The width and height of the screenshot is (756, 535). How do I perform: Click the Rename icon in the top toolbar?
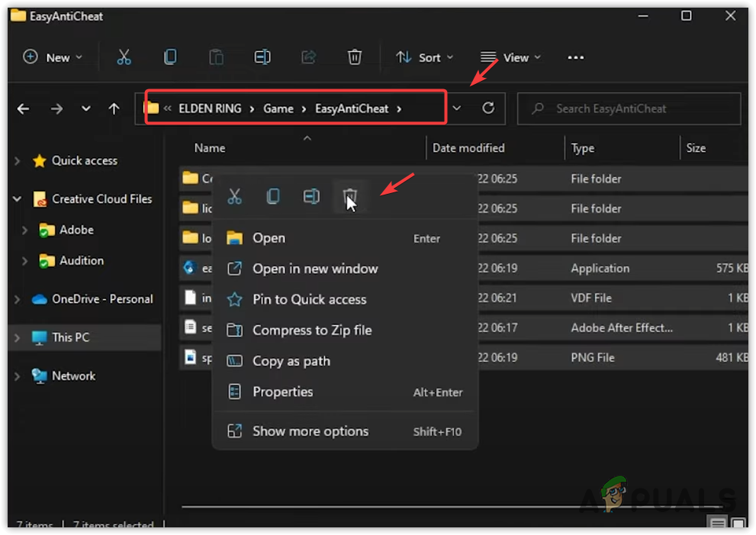[x=262, y=57]
